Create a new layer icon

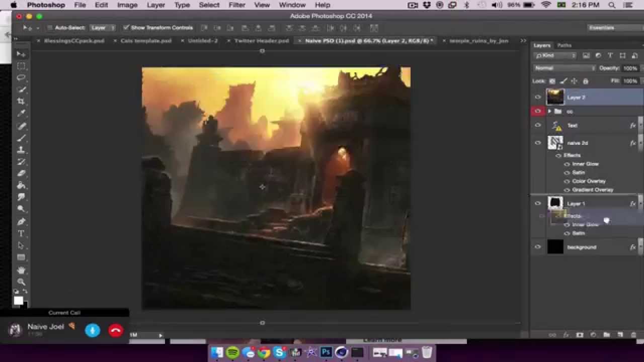620,335
